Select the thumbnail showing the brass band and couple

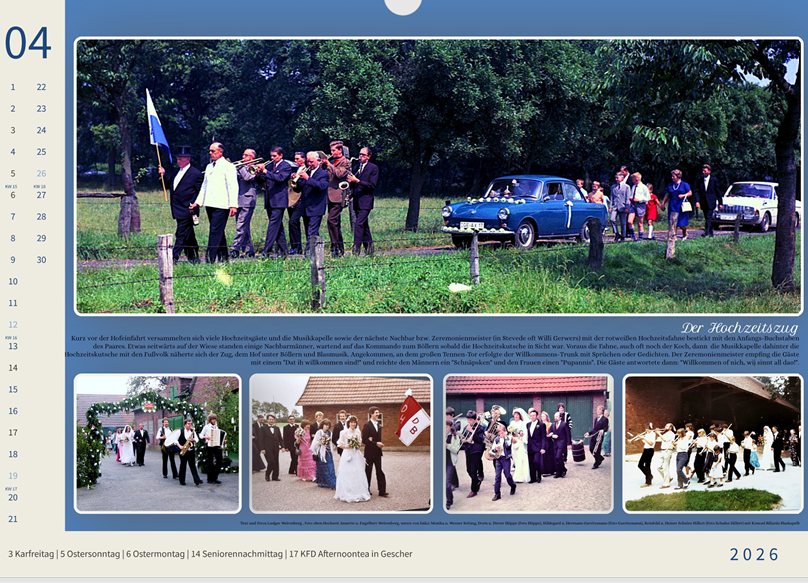click(x=526, y=443)
